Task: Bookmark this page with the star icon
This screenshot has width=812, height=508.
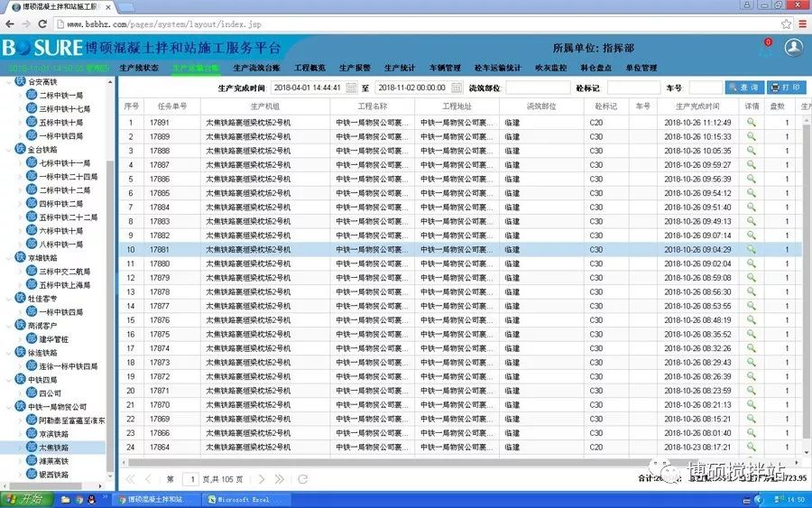Action: tap(786, 23)
